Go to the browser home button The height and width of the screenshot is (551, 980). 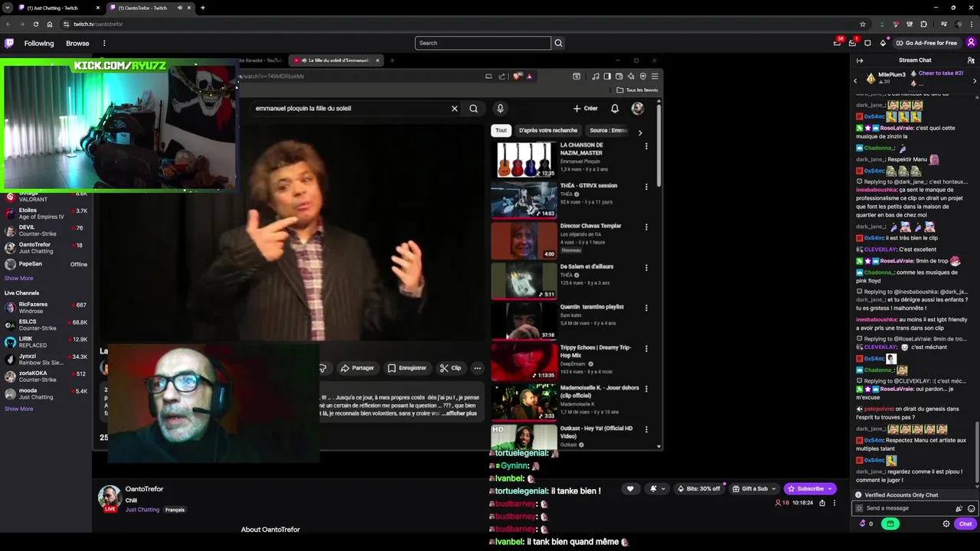click(x=50, y=24)
